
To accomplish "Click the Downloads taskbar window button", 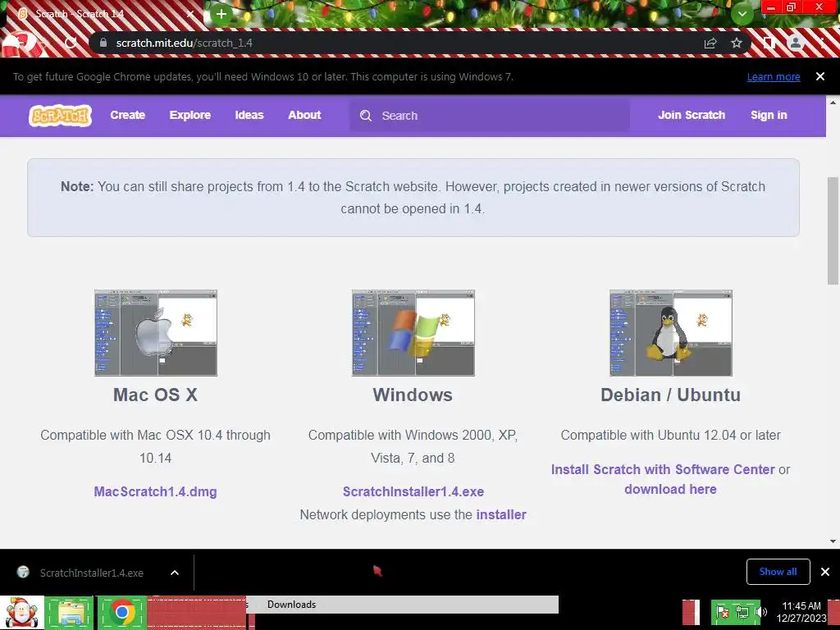I will [x=402, y=605].
